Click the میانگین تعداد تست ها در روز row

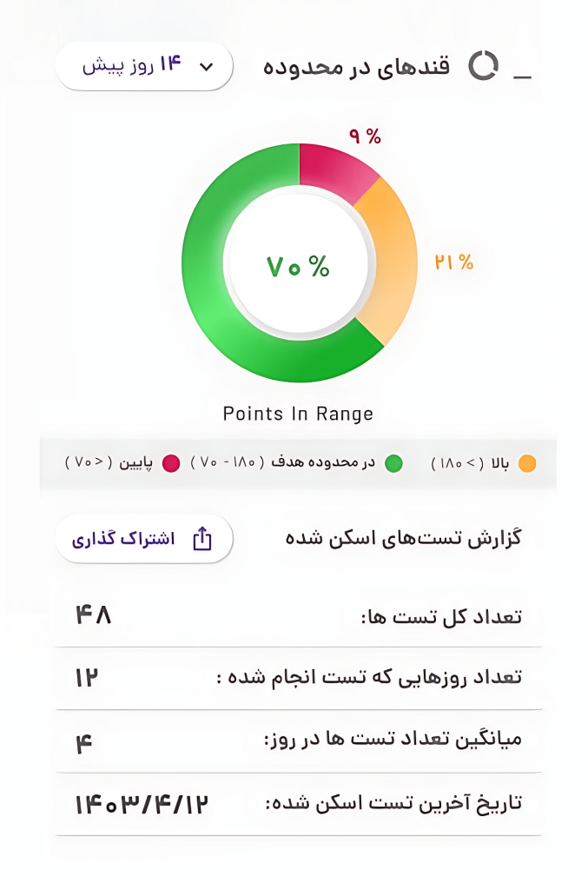(298, 741)
